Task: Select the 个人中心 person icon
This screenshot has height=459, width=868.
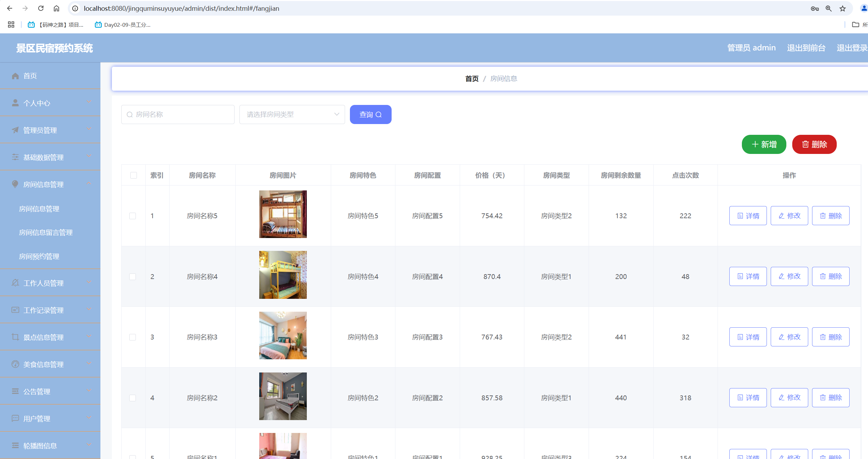Action: [x=15, y=103]
